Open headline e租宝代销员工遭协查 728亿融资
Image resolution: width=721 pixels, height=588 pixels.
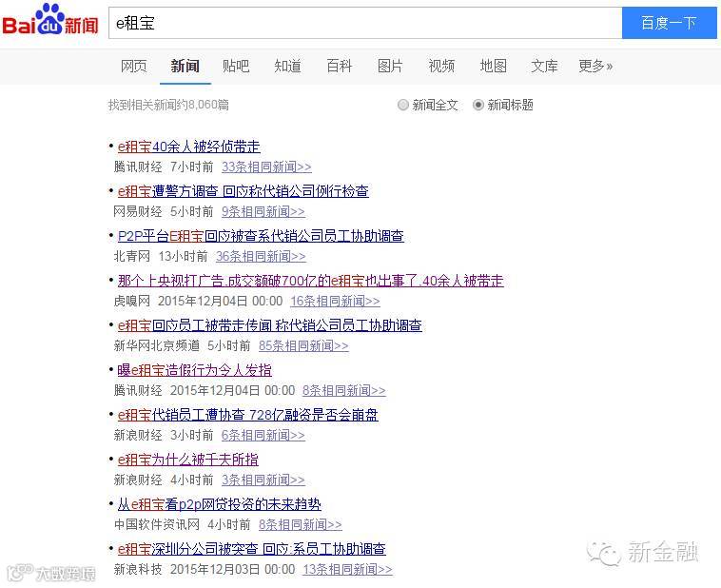pyautogui.click(x=248, y=415)
